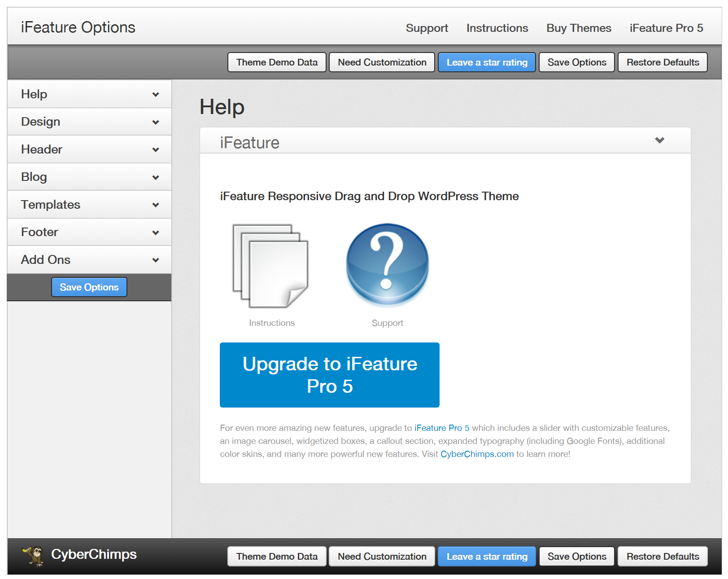Click top Theme Demo Data button
The height and width of the screenshot is (579, 728).
coord(277,62)
